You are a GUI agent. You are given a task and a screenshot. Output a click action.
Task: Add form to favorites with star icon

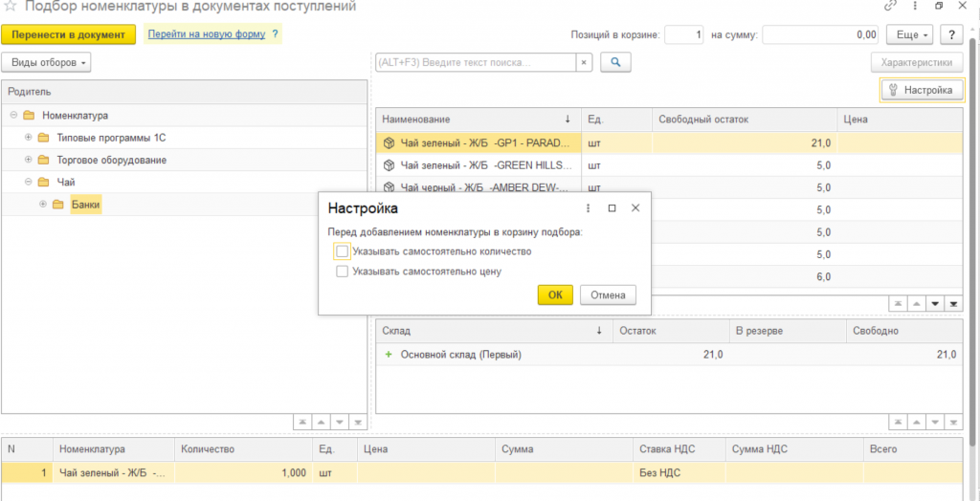coord(10,7)
